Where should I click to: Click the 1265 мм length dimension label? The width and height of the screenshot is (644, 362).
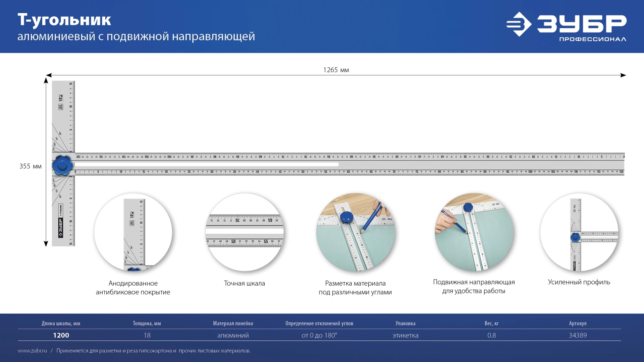tap(336, 70)
